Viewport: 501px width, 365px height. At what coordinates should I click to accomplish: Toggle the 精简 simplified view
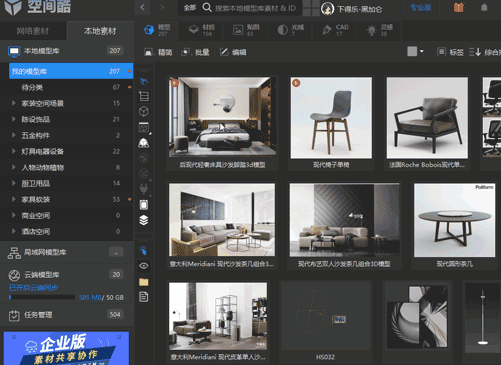pyautogui.click(x=158, y=52)
